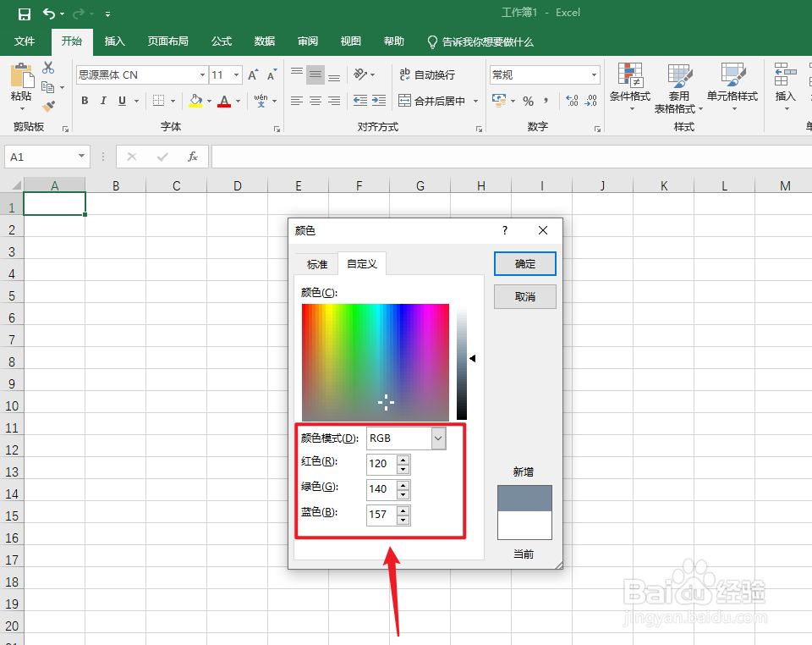Click 合并后居中 merge and center button
This screenshot has height=645, width=812.
[x=432, y=101]
